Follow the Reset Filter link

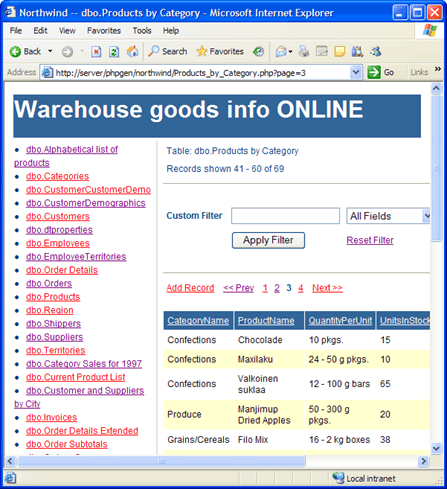370,240
